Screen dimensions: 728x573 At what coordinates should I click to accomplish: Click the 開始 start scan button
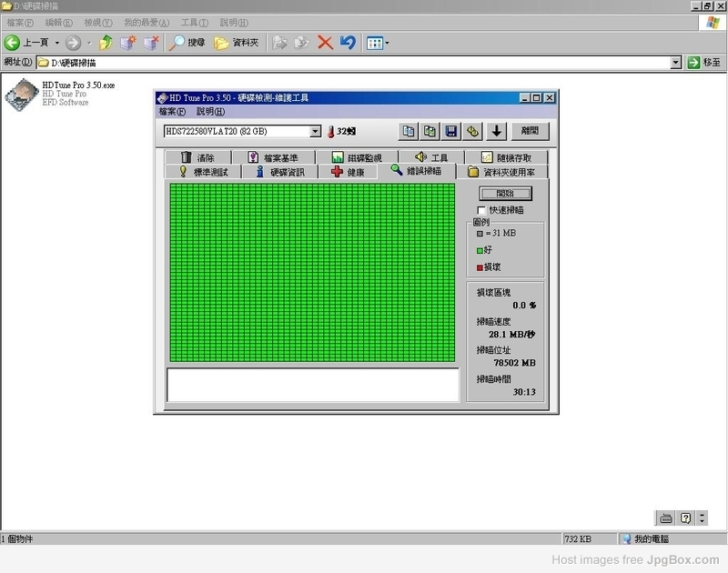(x=505, y=193)
